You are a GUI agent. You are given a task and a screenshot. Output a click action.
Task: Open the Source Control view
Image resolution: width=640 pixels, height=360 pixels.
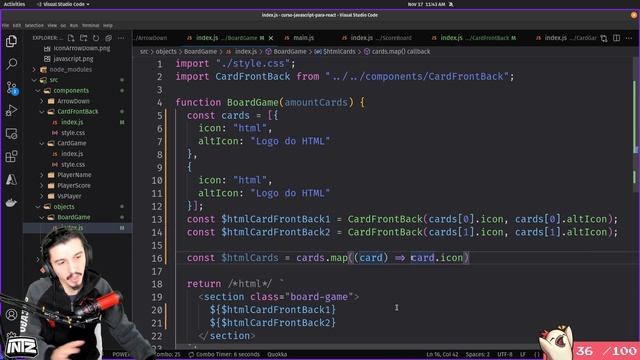(11, 87)
